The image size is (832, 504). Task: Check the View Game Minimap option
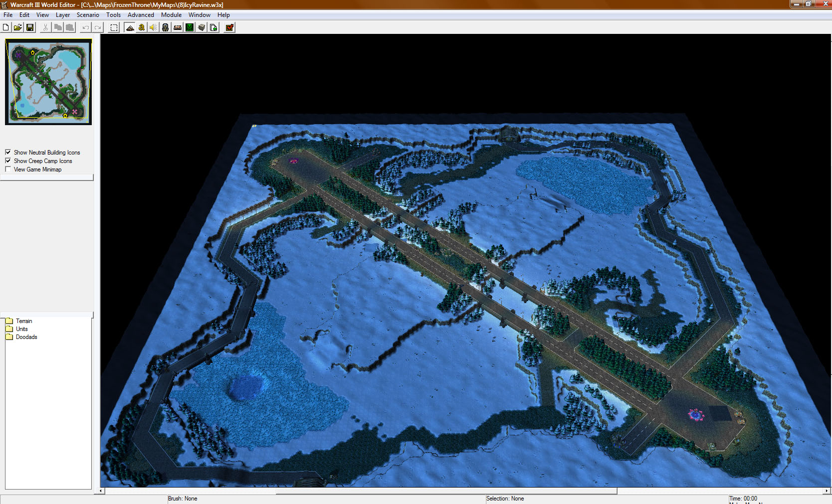pyautogui.click(x=8, y=169)
